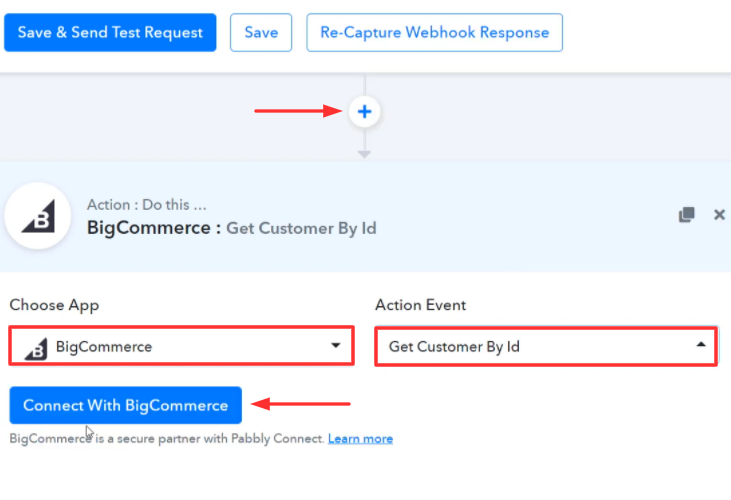The image size is (731, 500).
Task: Click Save & Send Test Request
Action: [110, 33]
